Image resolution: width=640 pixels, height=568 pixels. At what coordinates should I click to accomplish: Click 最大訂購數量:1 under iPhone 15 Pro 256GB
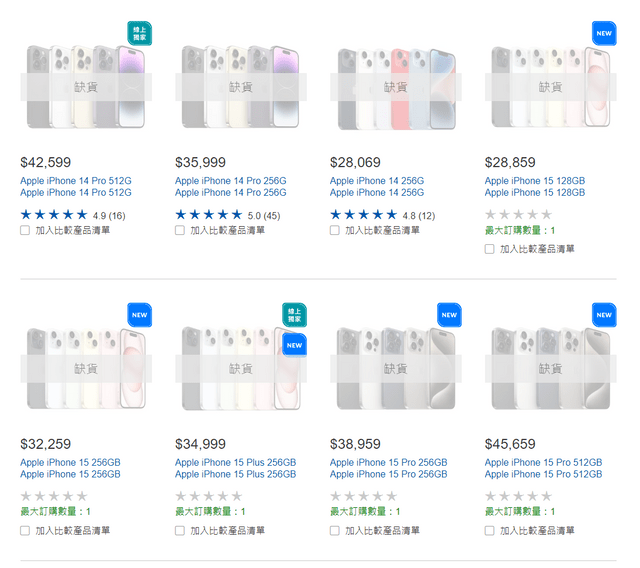click(x=365, y=511)
